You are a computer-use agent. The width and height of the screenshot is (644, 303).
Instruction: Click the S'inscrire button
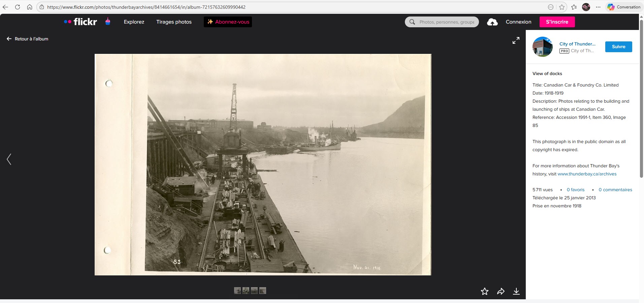pos(557,22)
